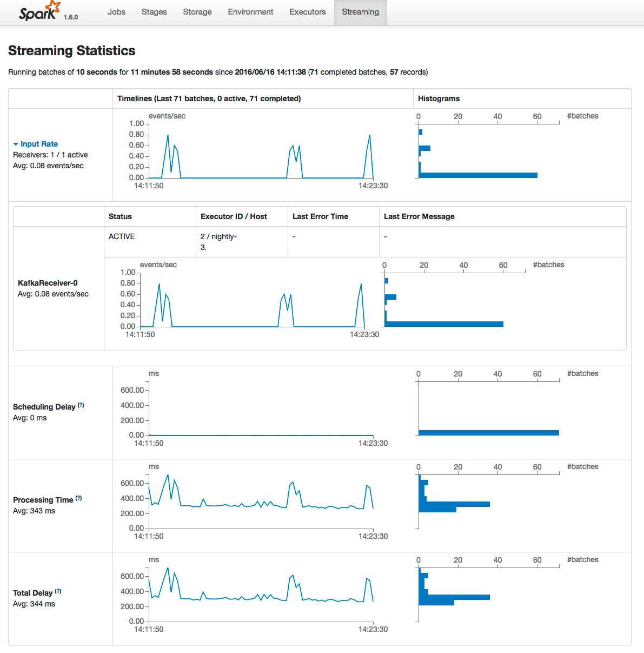Open the Jobs tab

click(116, 12)
